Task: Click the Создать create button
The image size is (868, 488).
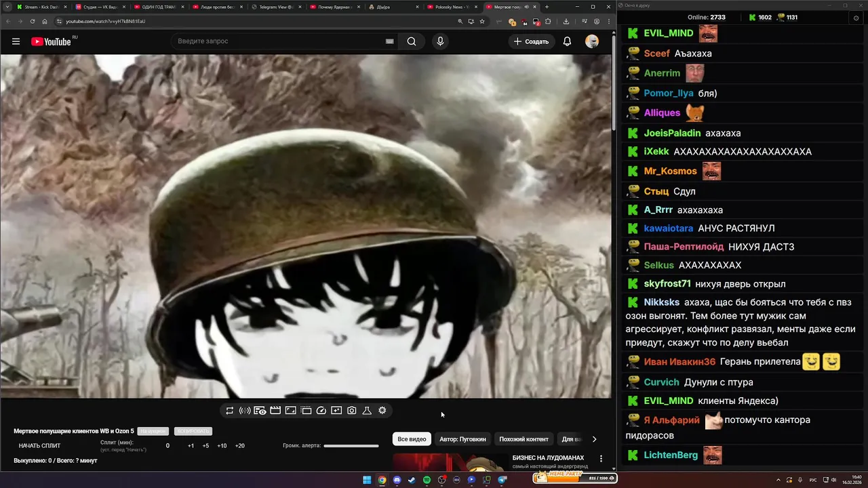Action: click(531, 41)
